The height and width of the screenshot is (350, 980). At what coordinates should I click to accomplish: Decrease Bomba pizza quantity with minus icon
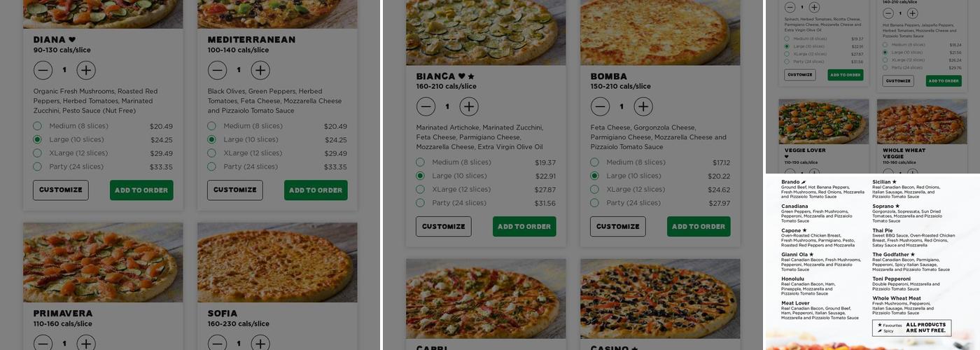point(600,106)
